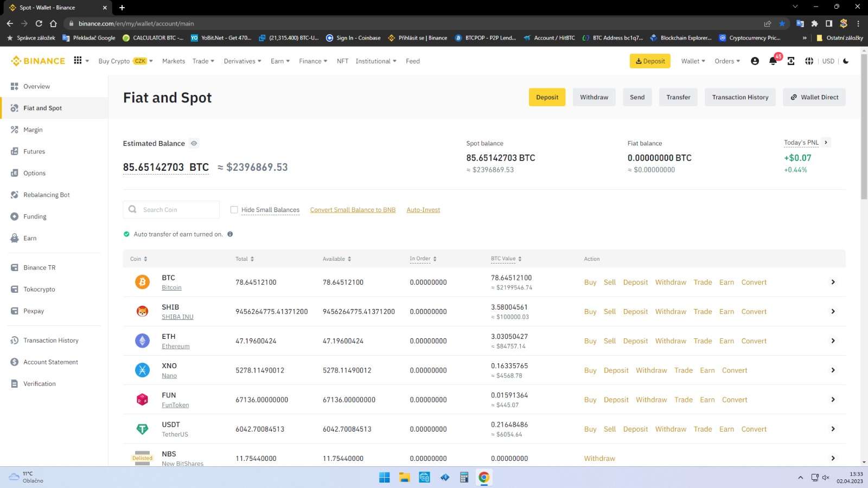Image resolution: width=868 pixels, height=488 pixels.
Task: Click the Transaction History button
Action: pos(740,98)
